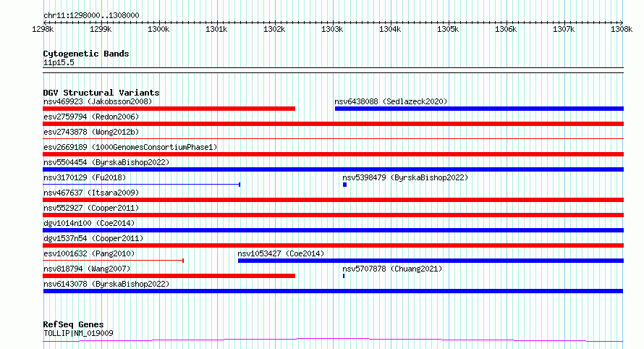
Task: Click the 1304k ruler tick label
Action: coord(390,29)
